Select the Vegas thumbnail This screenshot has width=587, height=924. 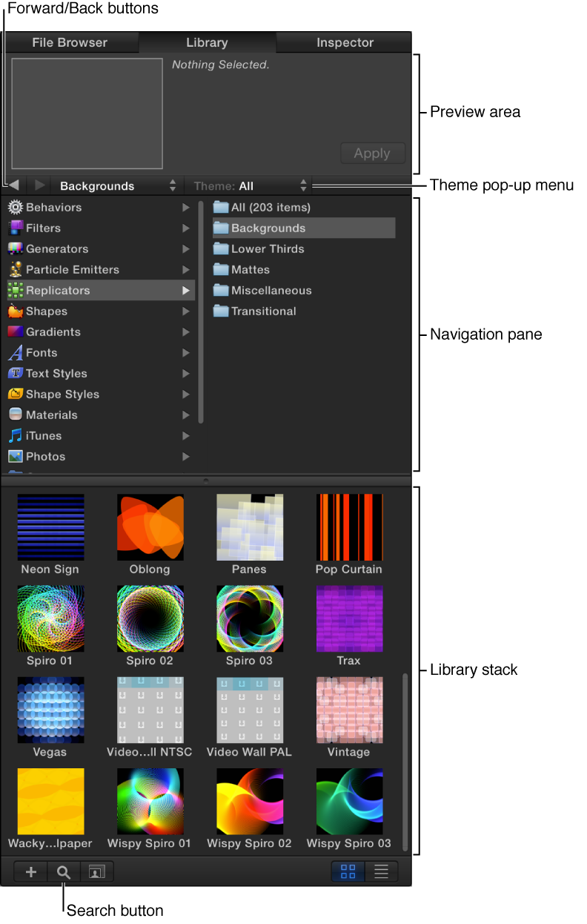pos(50,710)
